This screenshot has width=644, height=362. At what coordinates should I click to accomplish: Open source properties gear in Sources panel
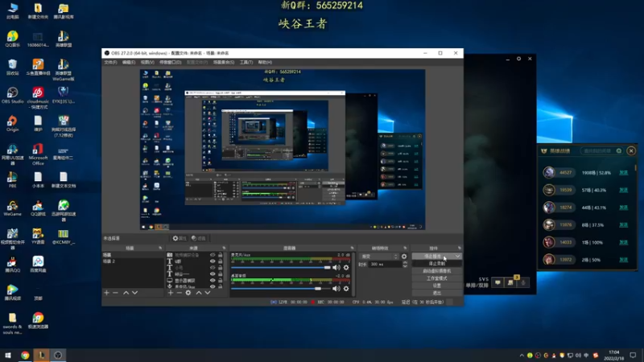coord(188,293)
